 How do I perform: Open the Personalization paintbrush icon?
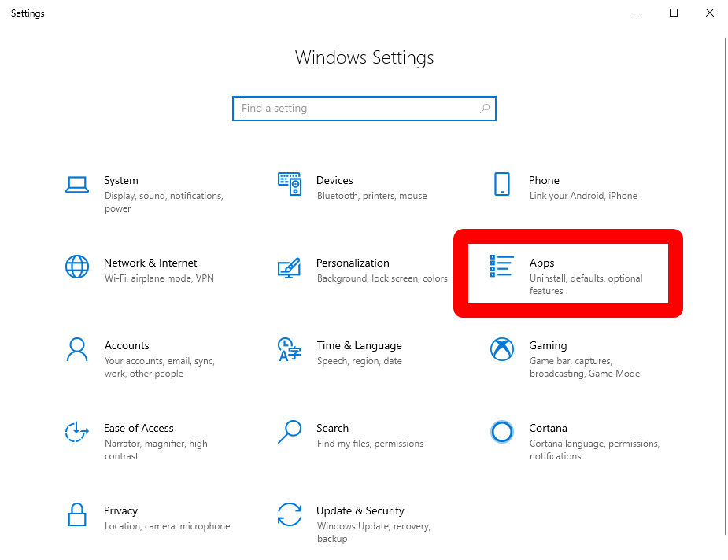(x=290, y=268)
